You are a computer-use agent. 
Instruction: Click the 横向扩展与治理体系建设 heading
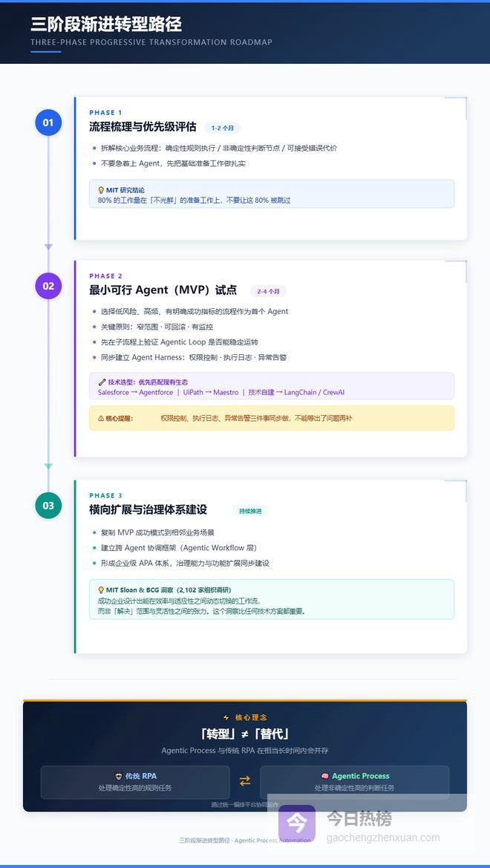tap(148, 510)
